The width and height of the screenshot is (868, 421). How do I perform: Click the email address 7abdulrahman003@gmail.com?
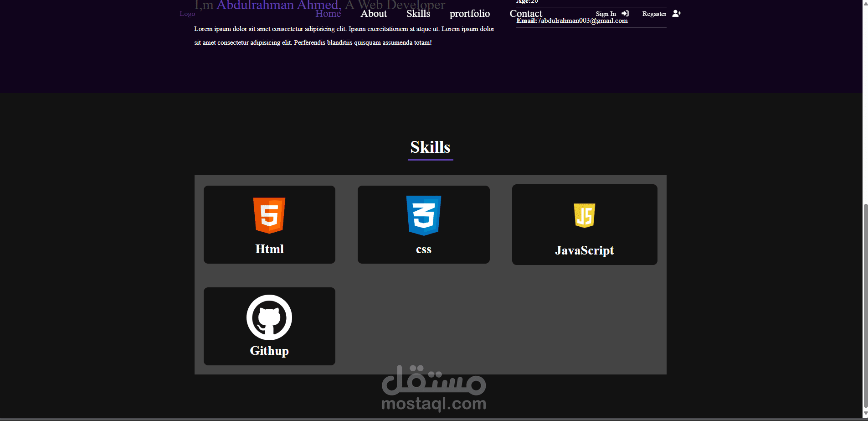point(583,21)
